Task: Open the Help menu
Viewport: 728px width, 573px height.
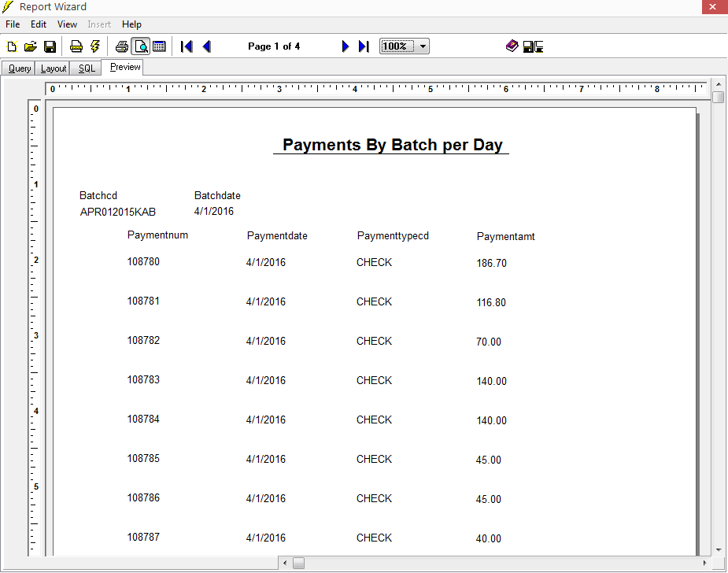Action: 132,24
